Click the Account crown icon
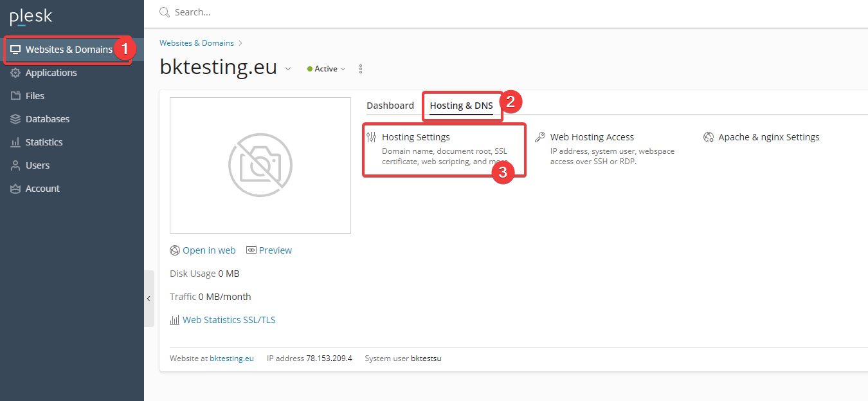The height and width of the screenshot is (401, 868). (x=15, y=189)
